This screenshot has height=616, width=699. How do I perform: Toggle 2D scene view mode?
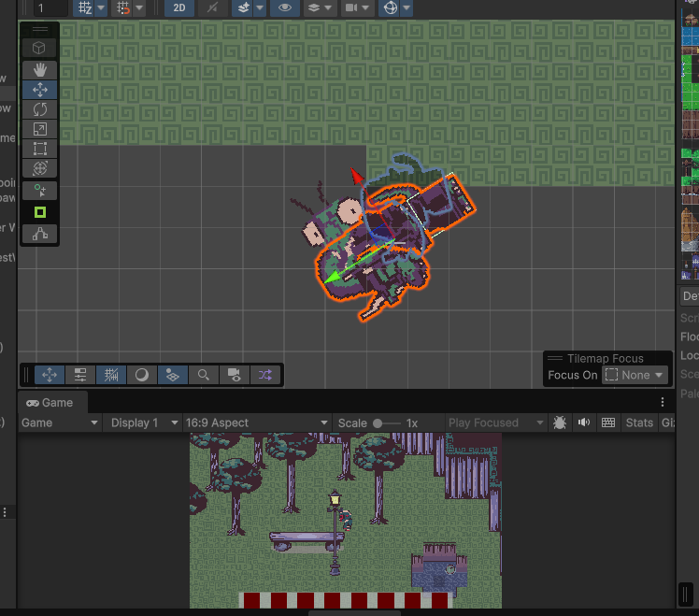(179, 7)
